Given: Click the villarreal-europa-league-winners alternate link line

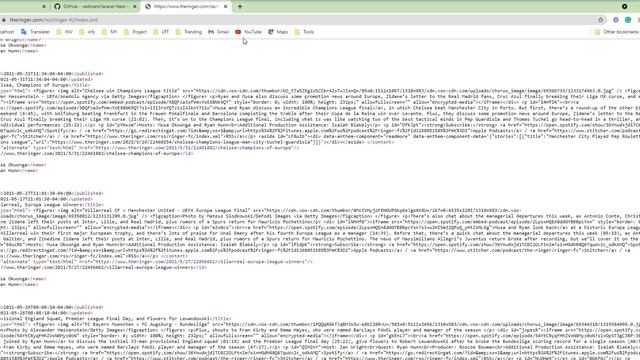Looking at the screenshot, I should [x=156, y=262].
